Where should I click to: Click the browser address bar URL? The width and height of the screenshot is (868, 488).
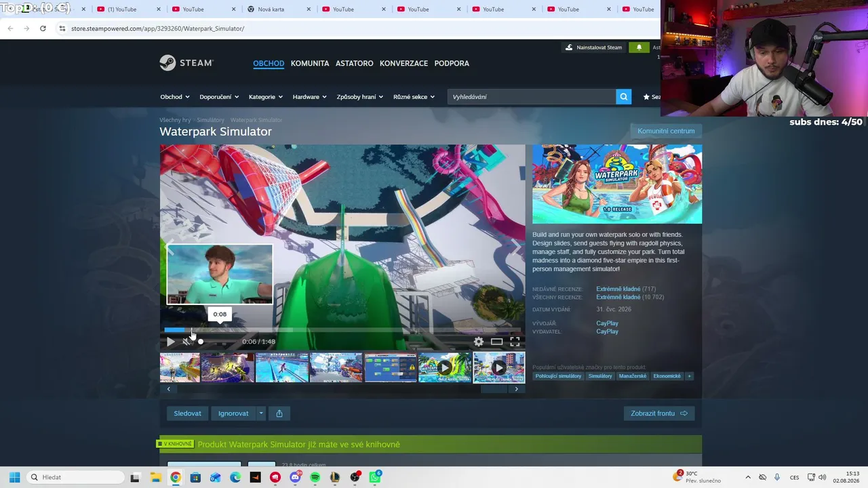157,28
